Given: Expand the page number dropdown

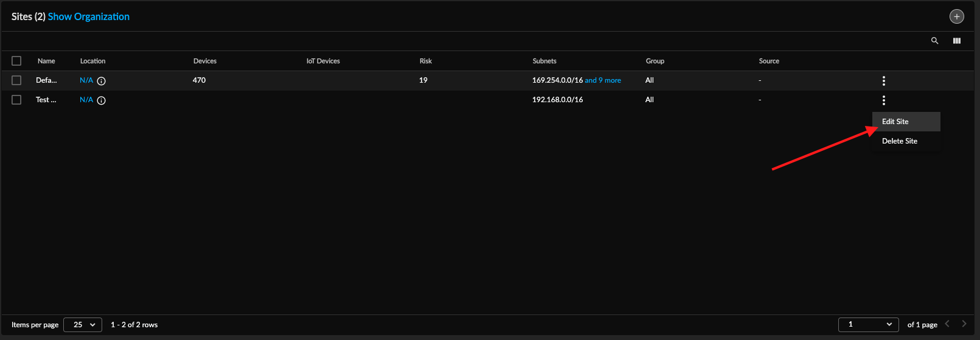Looking at the screenshot, I should (868, 325).
